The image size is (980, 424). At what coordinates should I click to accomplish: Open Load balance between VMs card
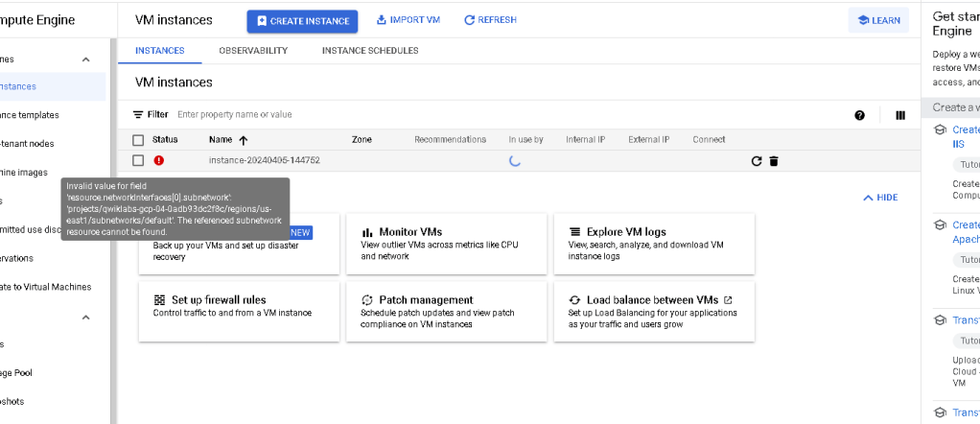coord(654,312)
